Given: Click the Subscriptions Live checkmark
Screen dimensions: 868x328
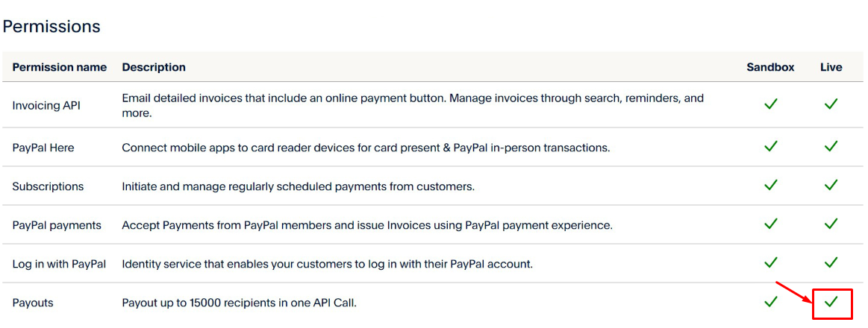Looking at the screenshot, I should click(x=831, y=185).
